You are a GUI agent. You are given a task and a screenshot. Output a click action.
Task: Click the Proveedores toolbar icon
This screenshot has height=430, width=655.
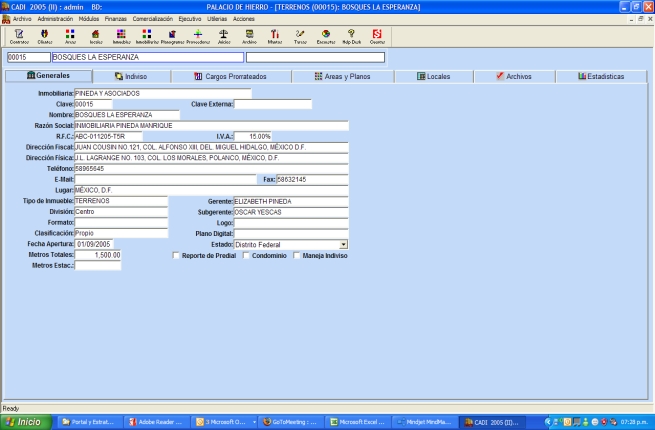tap(198, 36)
